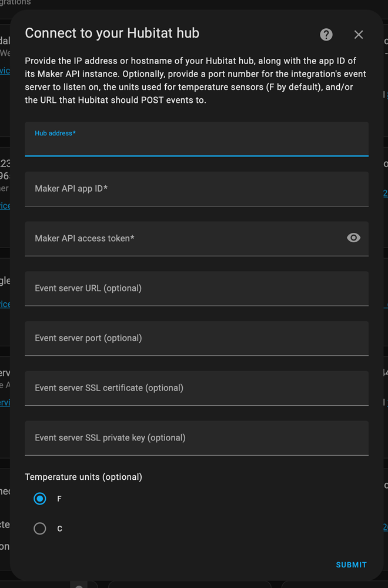This screenshot has width=388, height=588.
Task: Toggle the F radio option by its label
Action: tap(59, 498)
